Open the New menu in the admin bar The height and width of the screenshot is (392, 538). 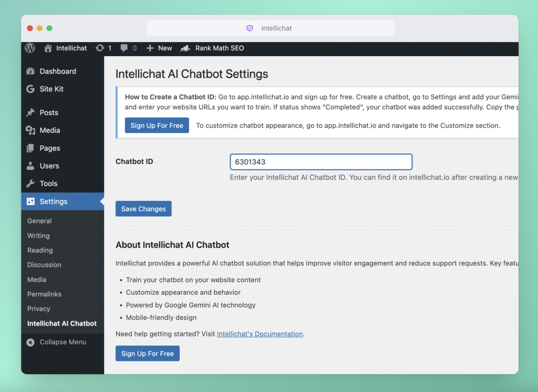coord(159,48)
